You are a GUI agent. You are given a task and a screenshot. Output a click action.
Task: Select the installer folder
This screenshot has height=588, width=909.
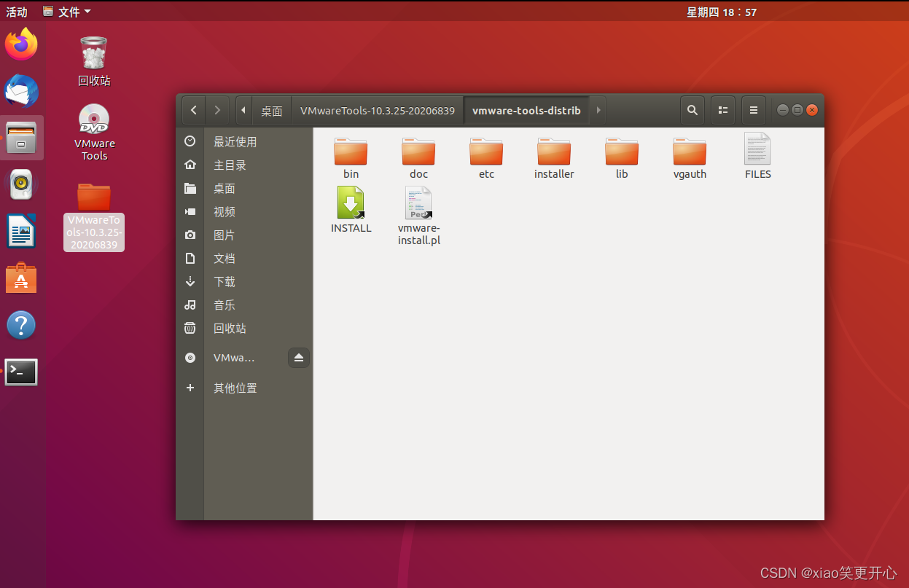click(x=554, y=158)
